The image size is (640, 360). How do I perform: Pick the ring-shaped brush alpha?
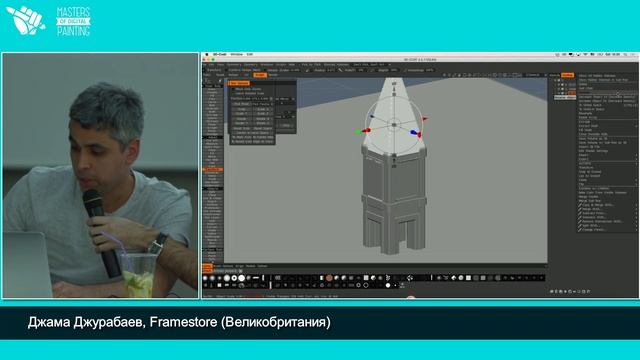click(x=234, y=278)
